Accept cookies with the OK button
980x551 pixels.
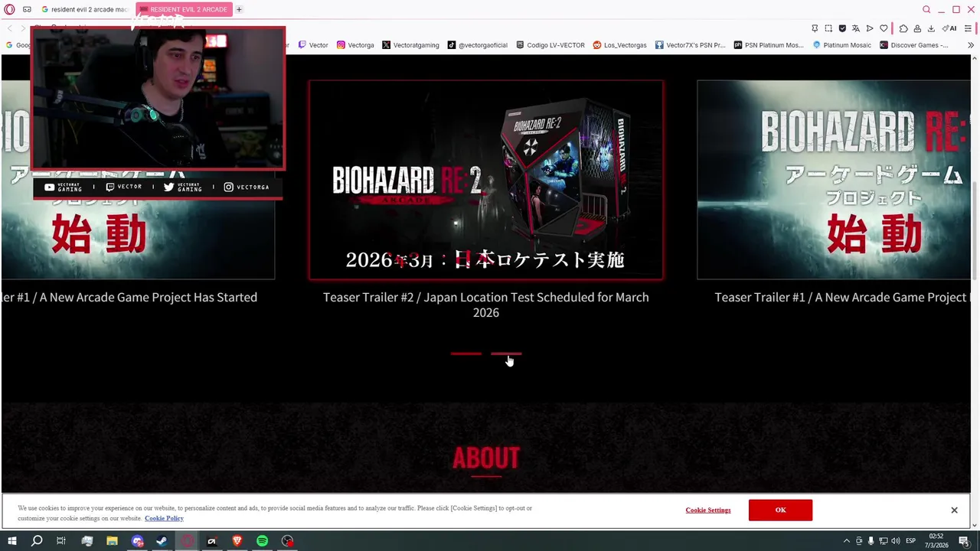[780, 510]
